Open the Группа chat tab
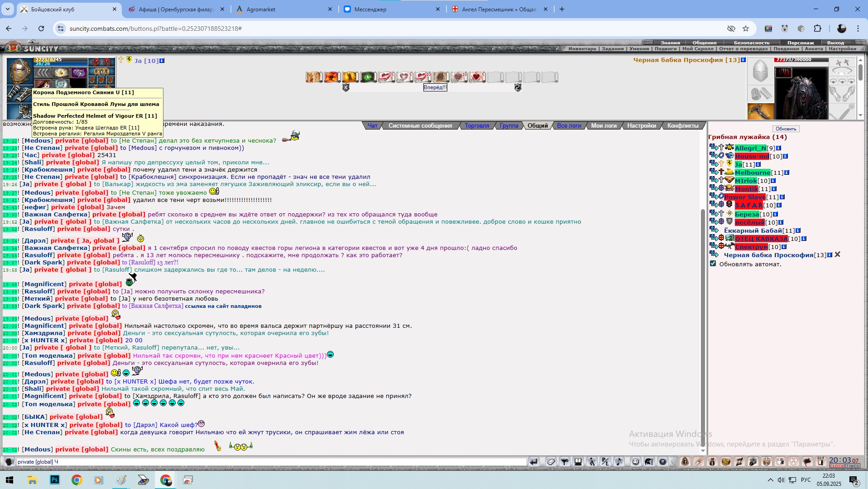Viewport: 868px width, 489px height. pyautogui.click(x=509, y=126)
